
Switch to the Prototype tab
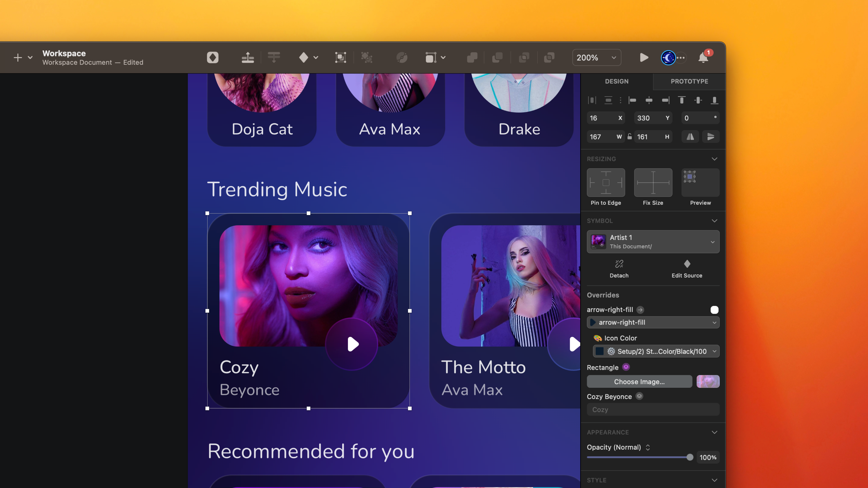coord(689,81)
